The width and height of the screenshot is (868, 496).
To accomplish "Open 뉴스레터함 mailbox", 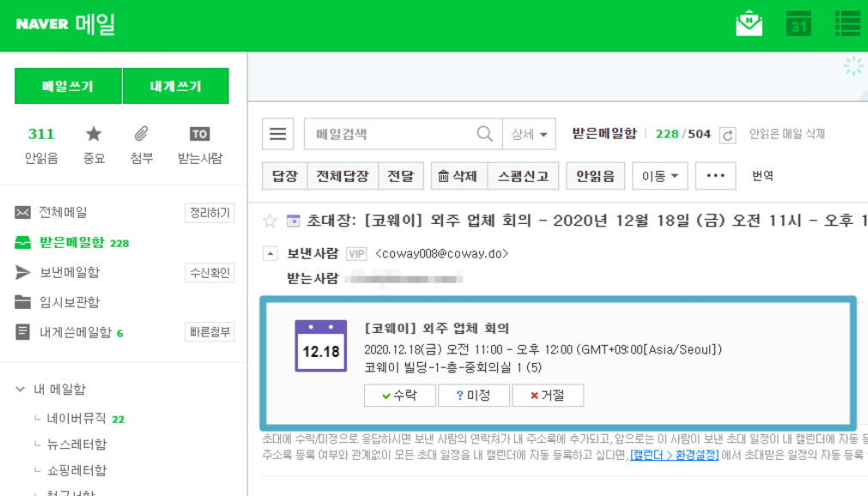I will click(x=76, y=444).
